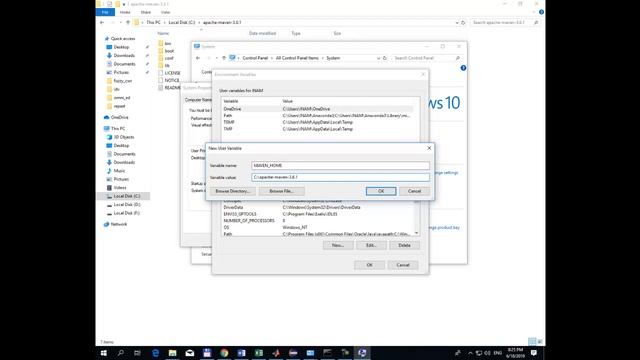Open Google Chrome from taskbar

tap(224, 353)
